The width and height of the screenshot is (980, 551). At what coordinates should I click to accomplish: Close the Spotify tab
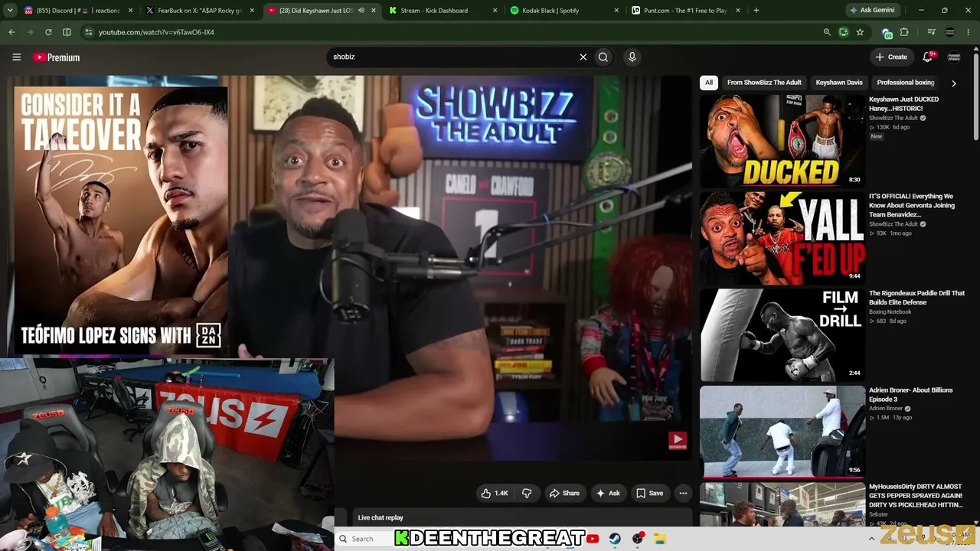point(616,11)
